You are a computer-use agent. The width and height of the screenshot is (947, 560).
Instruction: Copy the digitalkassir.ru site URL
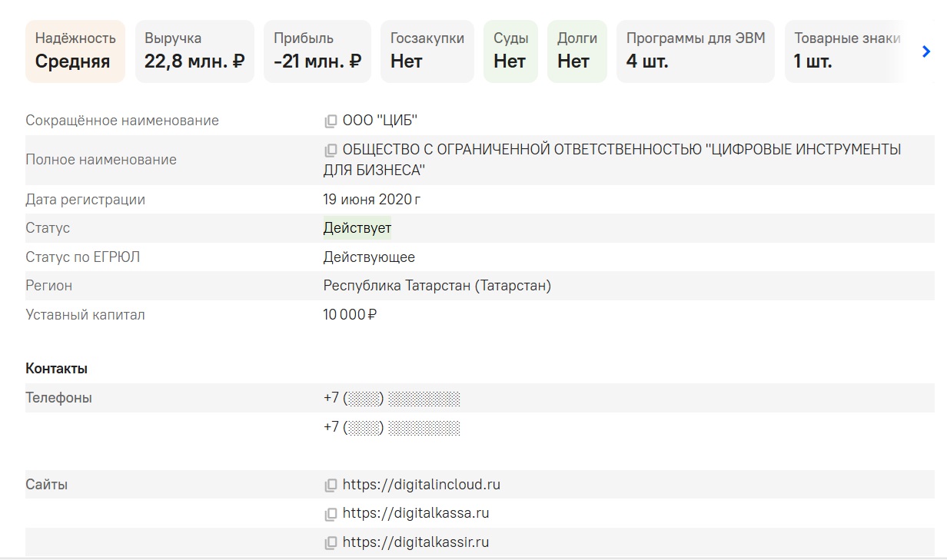pos(331,543)
